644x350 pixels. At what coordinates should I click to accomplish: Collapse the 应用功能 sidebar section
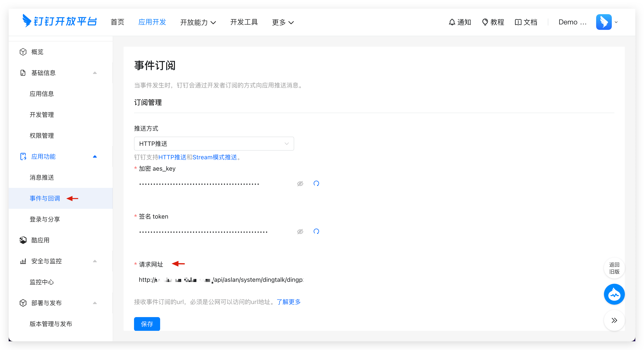tap(95, 157)
